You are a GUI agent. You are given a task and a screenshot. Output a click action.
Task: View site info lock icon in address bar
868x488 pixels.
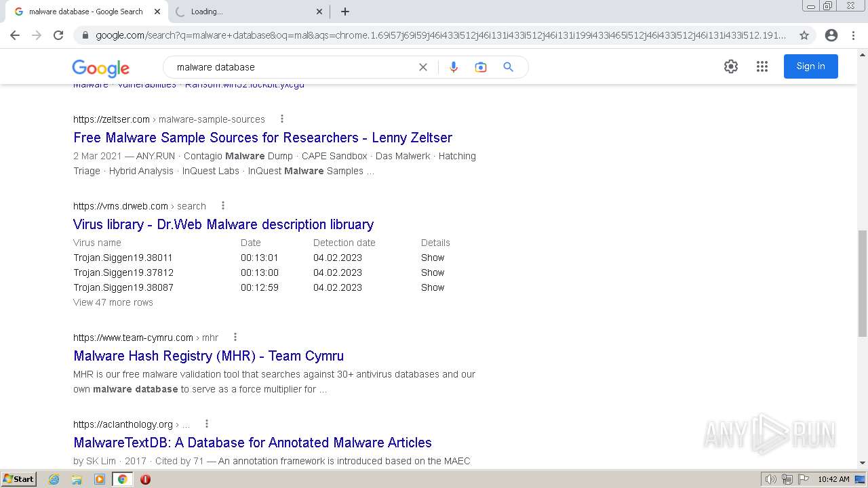pyautogui.click(x=85, y=35)
